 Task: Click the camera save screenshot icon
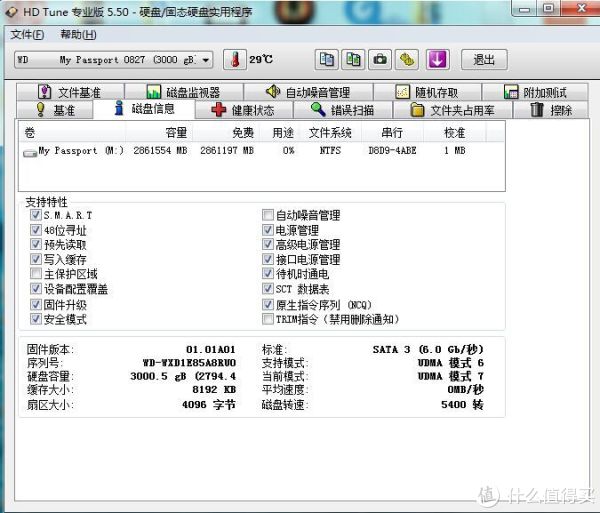pyautogui.click(x=380, y=60)
